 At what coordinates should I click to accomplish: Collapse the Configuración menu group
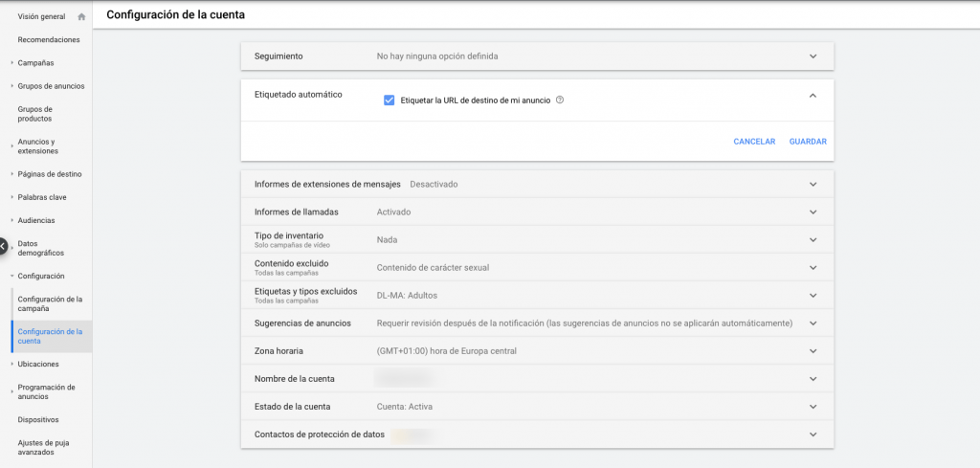coord(40,277)
